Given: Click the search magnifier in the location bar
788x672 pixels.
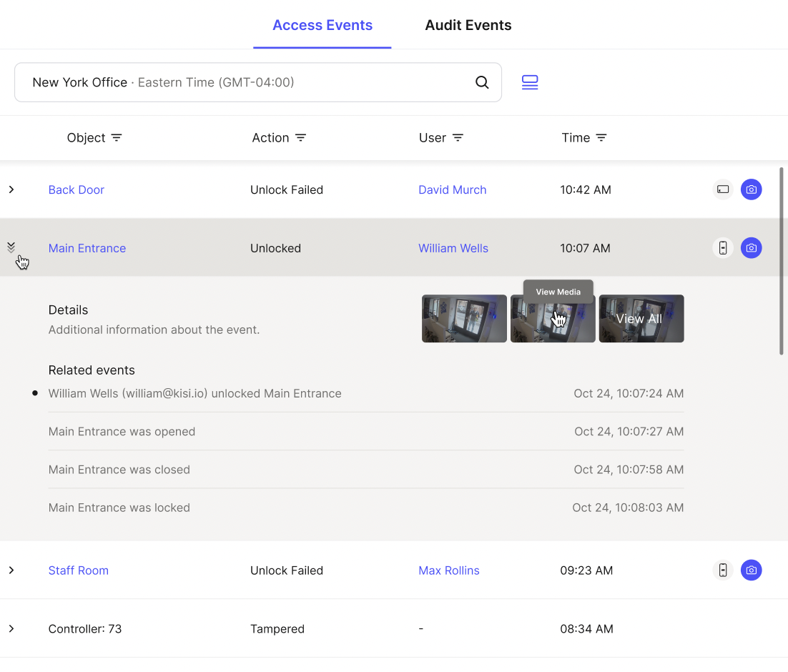Looking at the screenshot, I should 482,82.
